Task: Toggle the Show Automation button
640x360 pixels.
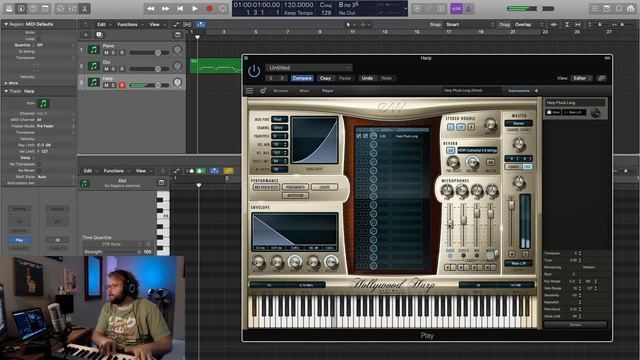Action: click(x=176, y=24)
